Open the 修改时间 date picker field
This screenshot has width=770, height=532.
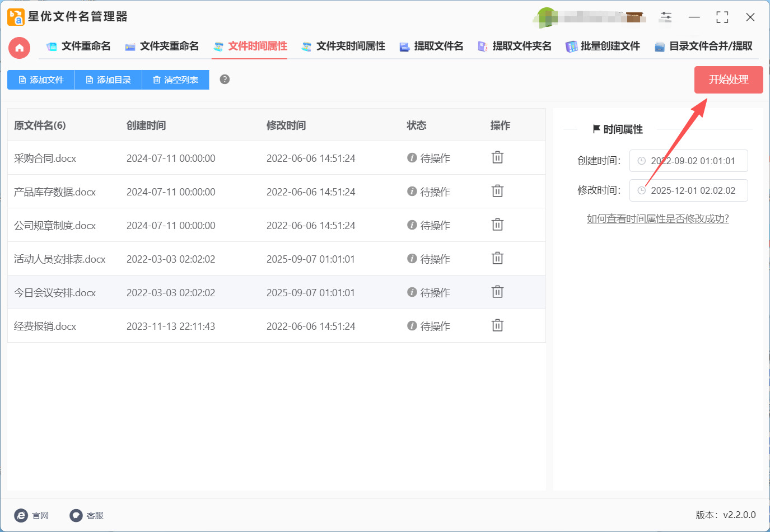click(x=688, y=190)
